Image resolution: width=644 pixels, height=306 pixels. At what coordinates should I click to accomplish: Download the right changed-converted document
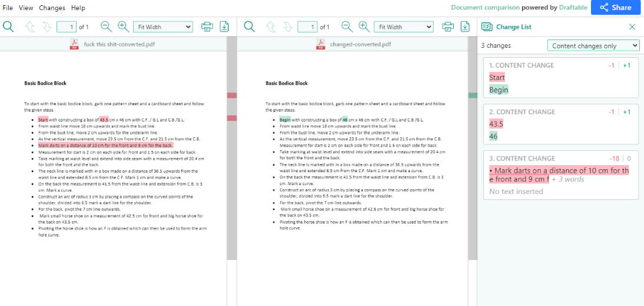[465, 27]
